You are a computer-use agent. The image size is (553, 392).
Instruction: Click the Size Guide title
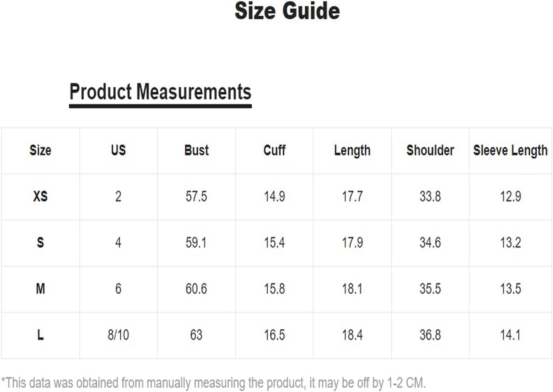point(287,11)
